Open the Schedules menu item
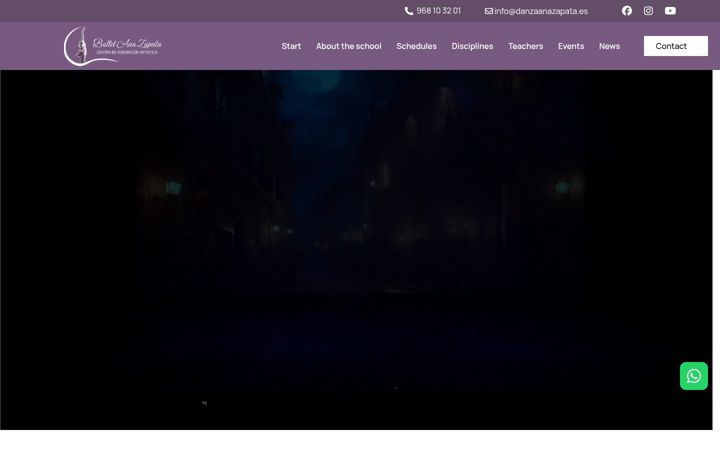This screenshot has width=720, height=450. tap(416, 46)
